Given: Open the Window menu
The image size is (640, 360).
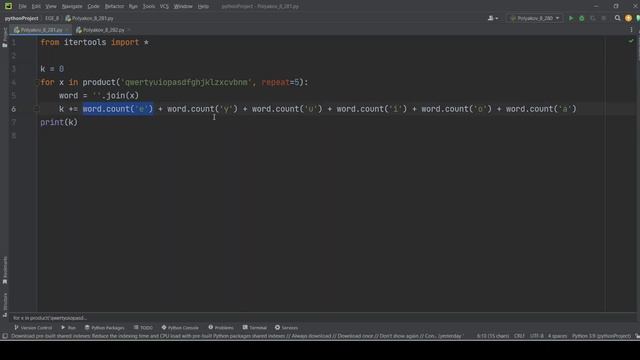Looking at the screenshot, I should pyautogui.click(x=183, y=7).
